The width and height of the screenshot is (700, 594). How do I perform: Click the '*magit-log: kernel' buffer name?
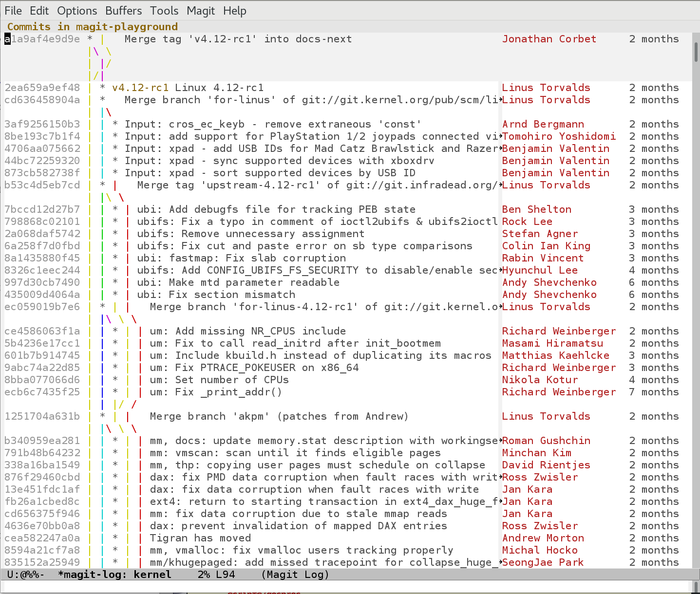coord(114,575)
